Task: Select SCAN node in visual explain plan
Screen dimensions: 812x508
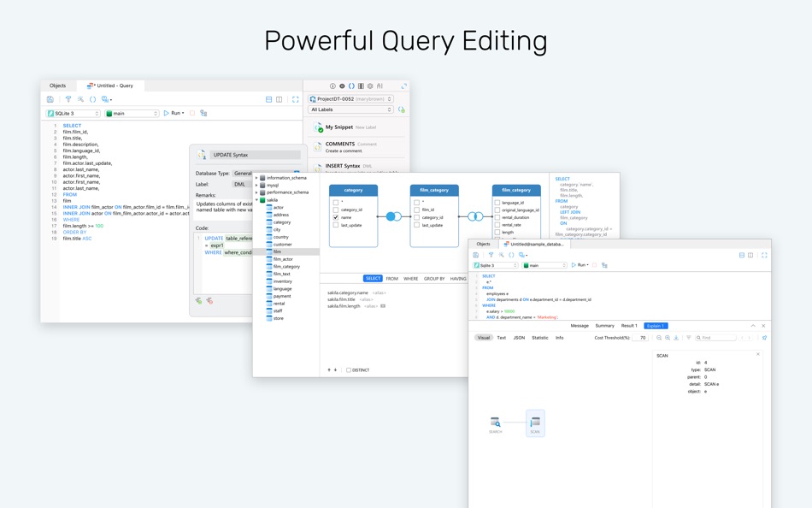Action: click(535, 423)
